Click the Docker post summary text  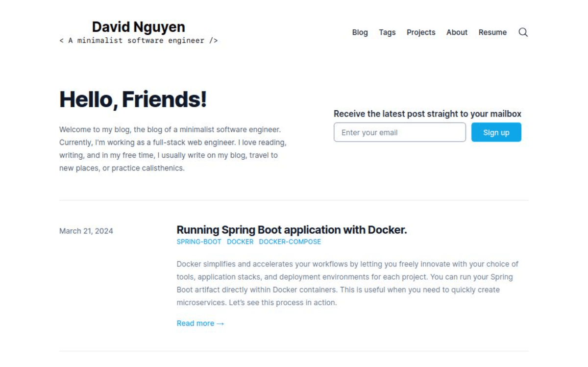(x=347, y=283)
